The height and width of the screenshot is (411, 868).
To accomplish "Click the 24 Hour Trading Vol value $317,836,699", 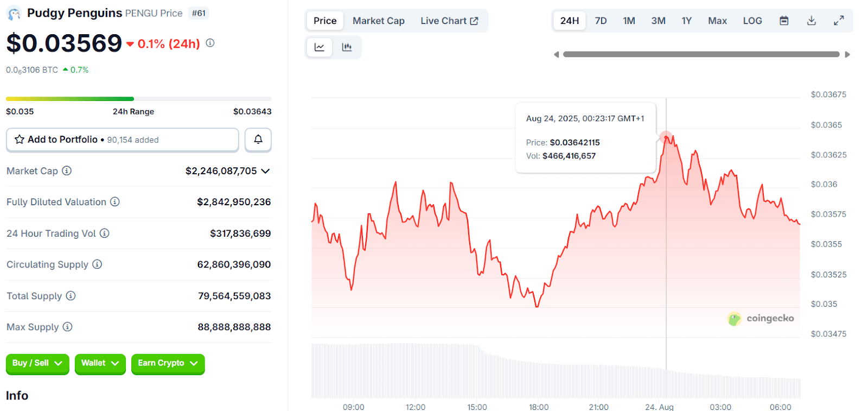I will 240,233.
